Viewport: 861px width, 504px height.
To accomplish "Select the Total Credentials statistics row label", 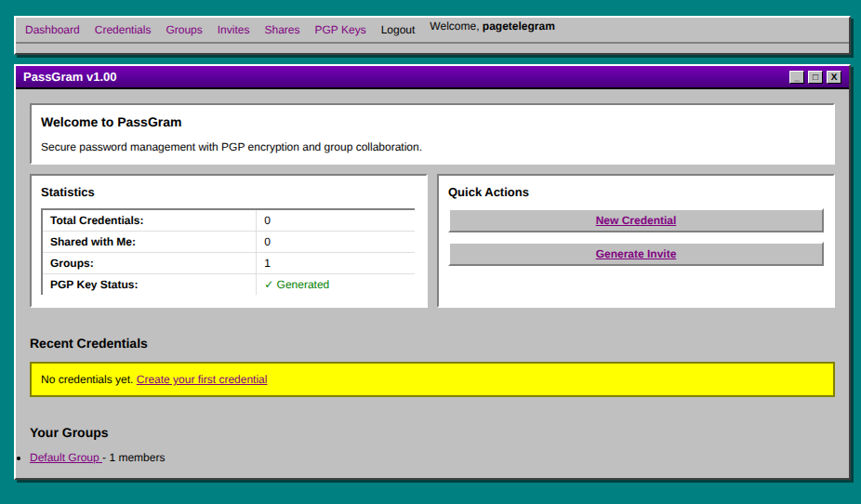I will pyautogui.click(x=97, y=220).
